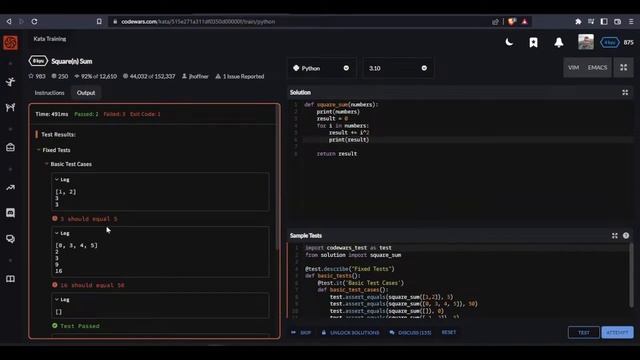Click the 'print(result)' code line
Viewport: 640px width, 360px height.
349,140
